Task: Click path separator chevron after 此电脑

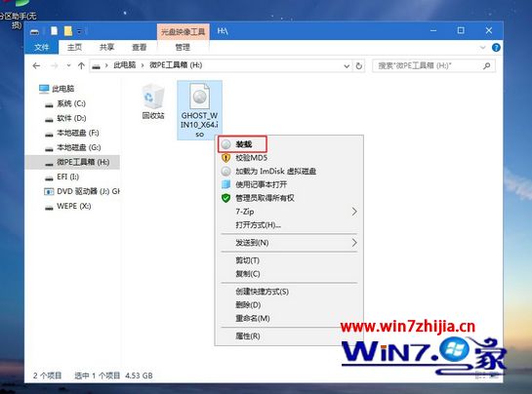Action: click(143, 65)
